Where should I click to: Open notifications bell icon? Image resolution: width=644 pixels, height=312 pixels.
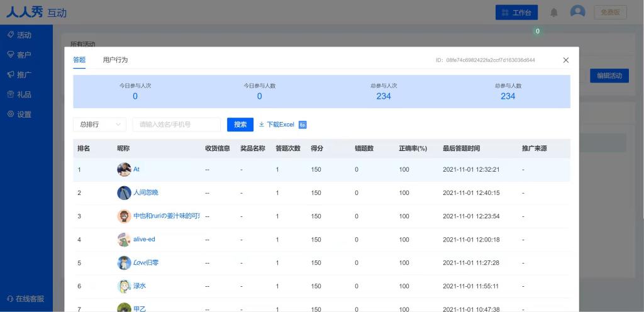[x=554, y=13]
